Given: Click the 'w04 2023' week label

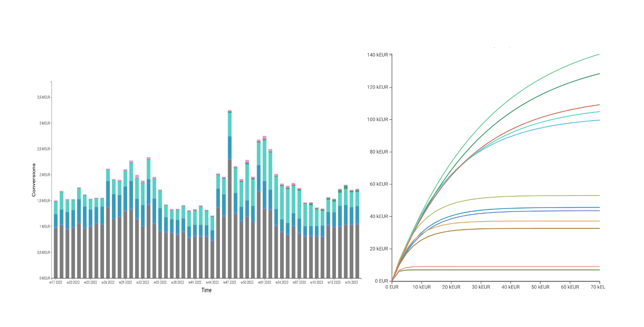Looking at the screenshot, I should (x=282, y=282).
